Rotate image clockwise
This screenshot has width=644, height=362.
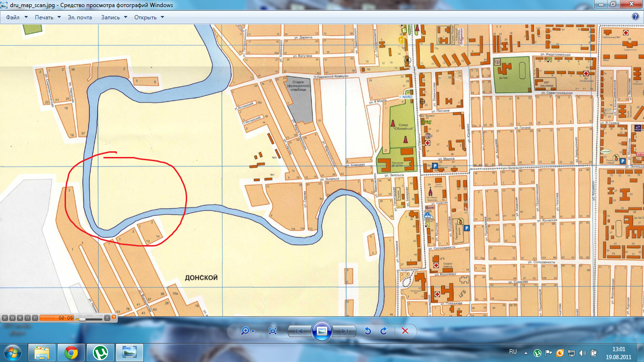tap(384, 331)
